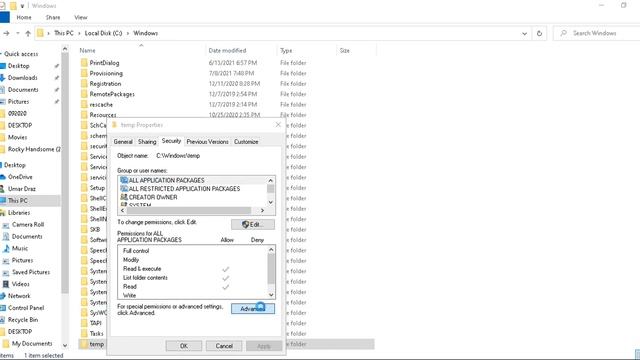Select the RemotePackages folder icon
The image size is (640, 360).
[84, 94]
